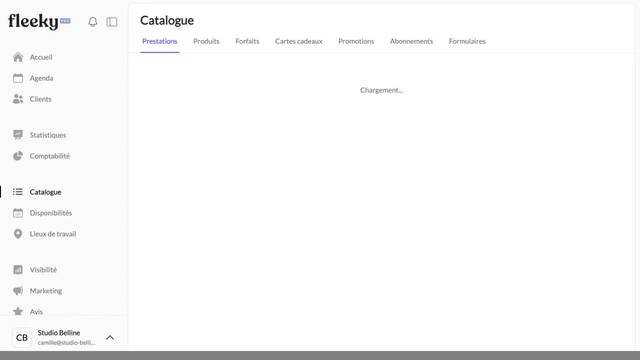This screenshot has width=640, height=360.
Task: Select the Promotions tab
Action: pos(356,41)
